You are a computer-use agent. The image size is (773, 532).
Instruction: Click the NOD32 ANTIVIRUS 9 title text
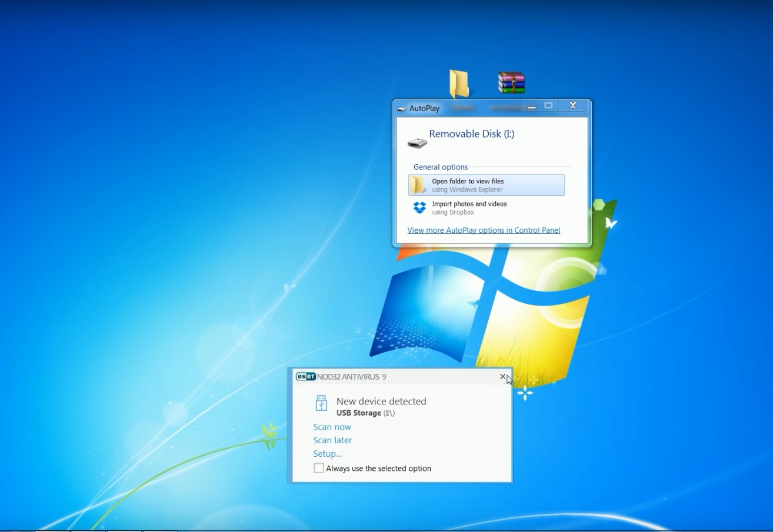click(x=352, y=377)
